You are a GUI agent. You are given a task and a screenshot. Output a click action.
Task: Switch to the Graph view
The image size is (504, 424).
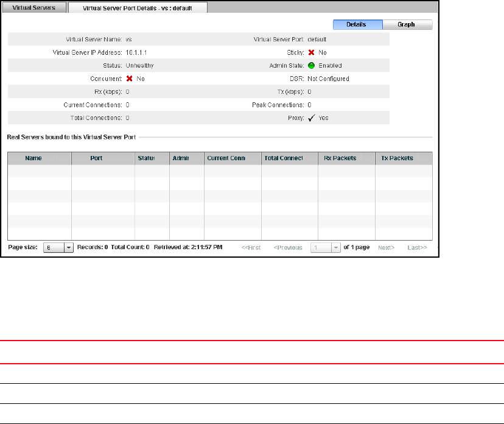407,25
